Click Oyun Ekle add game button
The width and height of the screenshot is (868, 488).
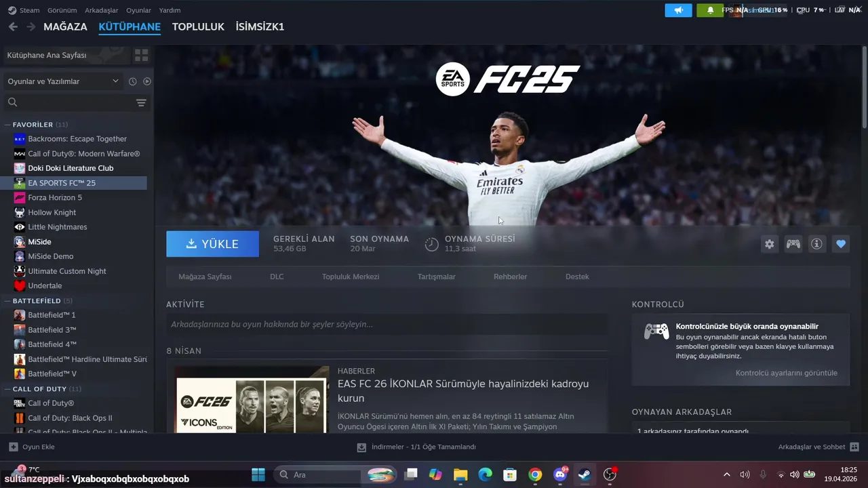[32, 447]
